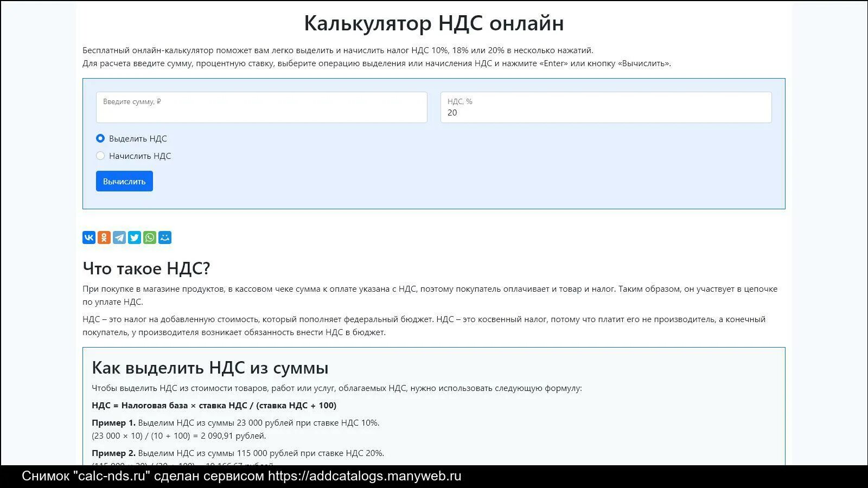
Task: Click the bold НДС formula text
Action: tap(214, 405)
